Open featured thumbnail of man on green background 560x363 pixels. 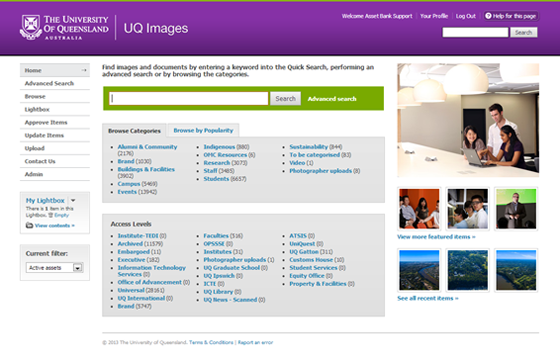point(516,209)
